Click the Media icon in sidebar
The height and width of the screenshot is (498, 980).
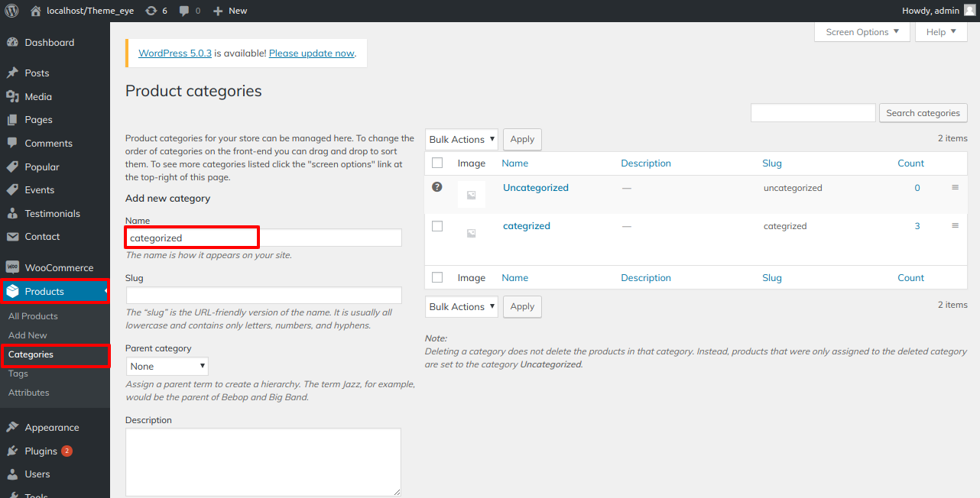pos(12,97)
